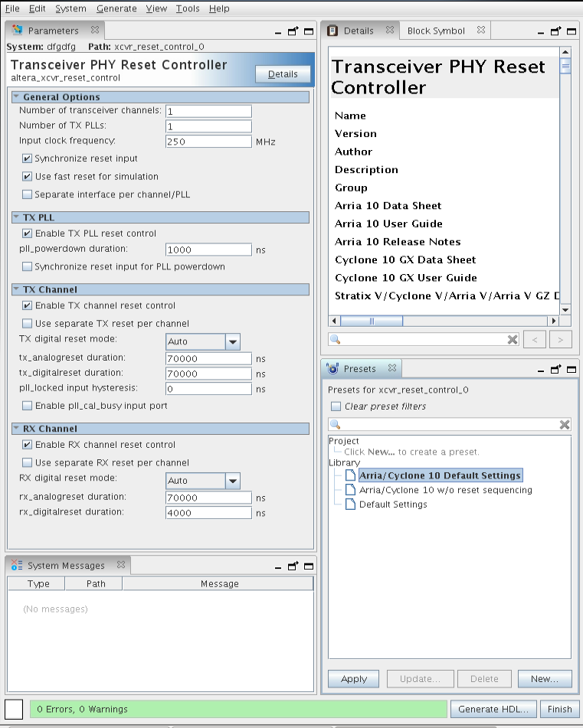Maximize the Presets panel
This screenshot has height=728, width=583.
(572, 370)
